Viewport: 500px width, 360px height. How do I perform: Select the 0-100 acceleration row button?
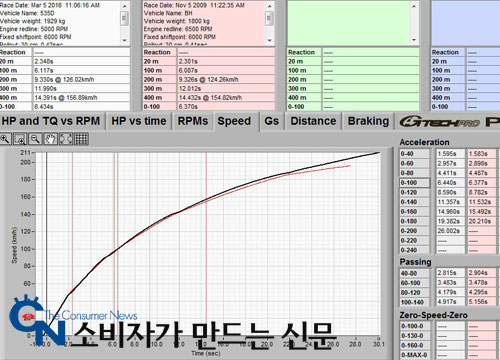[415, 183]
